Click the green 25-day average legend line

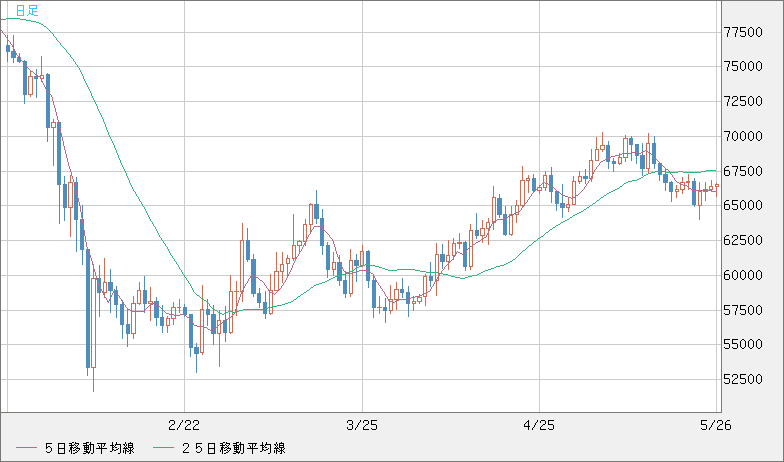click(x=164, y=448)
